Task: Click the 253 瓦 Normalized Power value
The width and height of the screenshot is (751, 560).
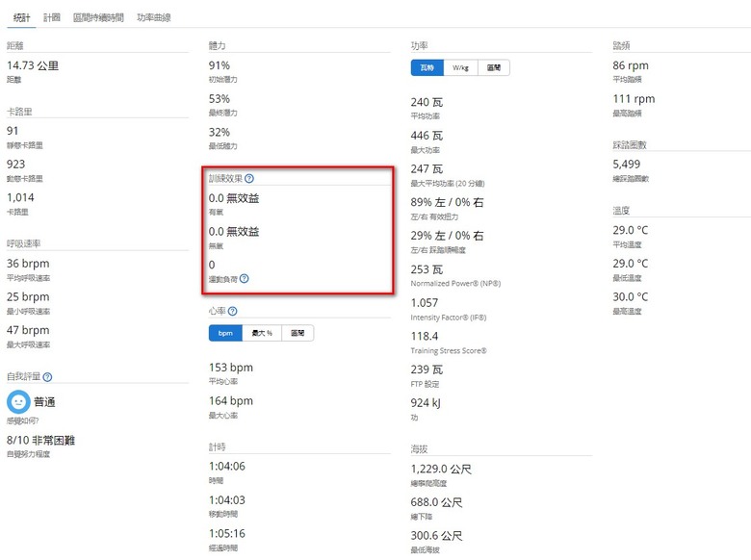Action: 427,269
